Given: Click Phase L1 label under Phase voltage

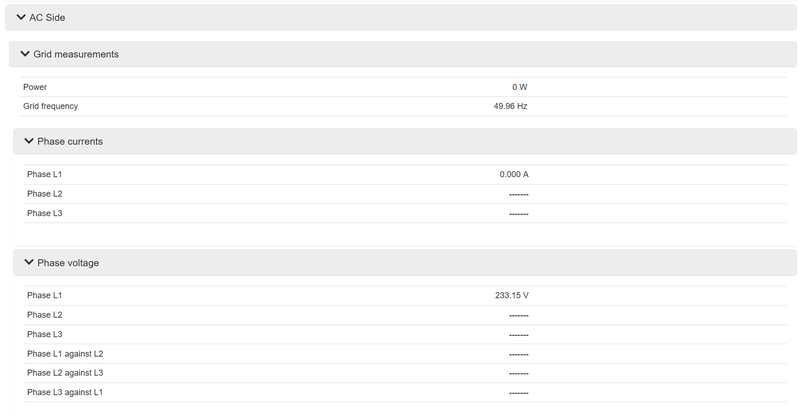Looking at the screenshot, I should click(44, 296).
